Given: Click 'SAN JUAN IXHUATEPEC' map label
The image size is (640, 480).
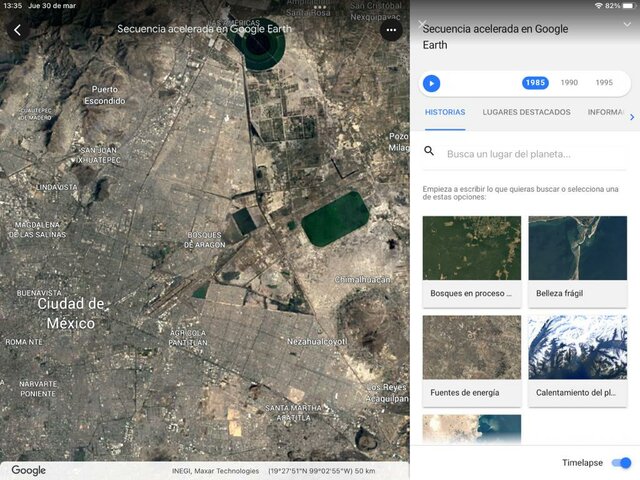Looking at the screenshot, I should coord(98,155).
